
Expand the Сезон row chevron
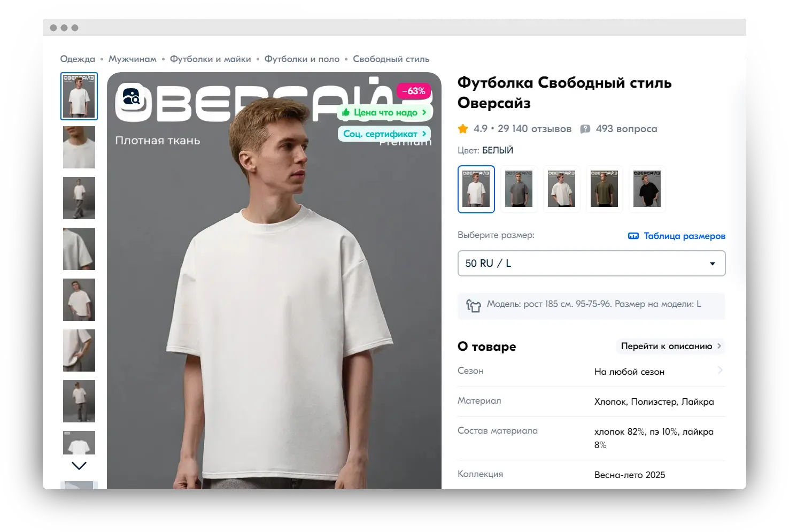point(720,370)
